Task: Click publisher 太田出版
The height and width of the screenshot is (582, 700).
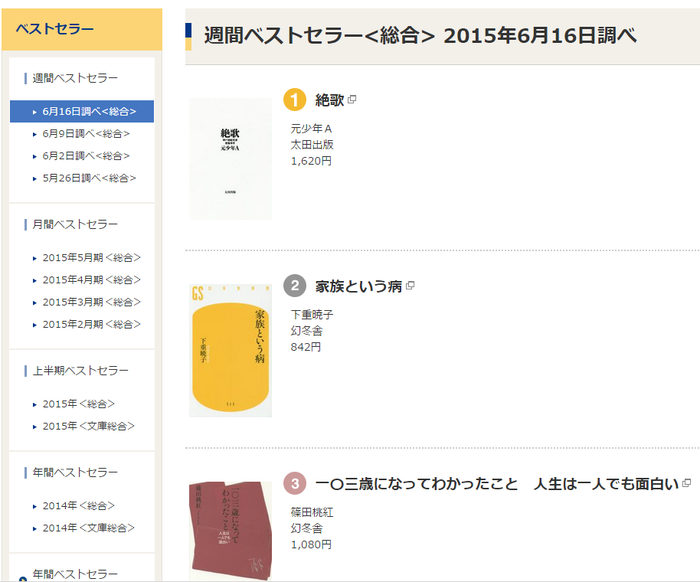Action: [x=312, y=145]
